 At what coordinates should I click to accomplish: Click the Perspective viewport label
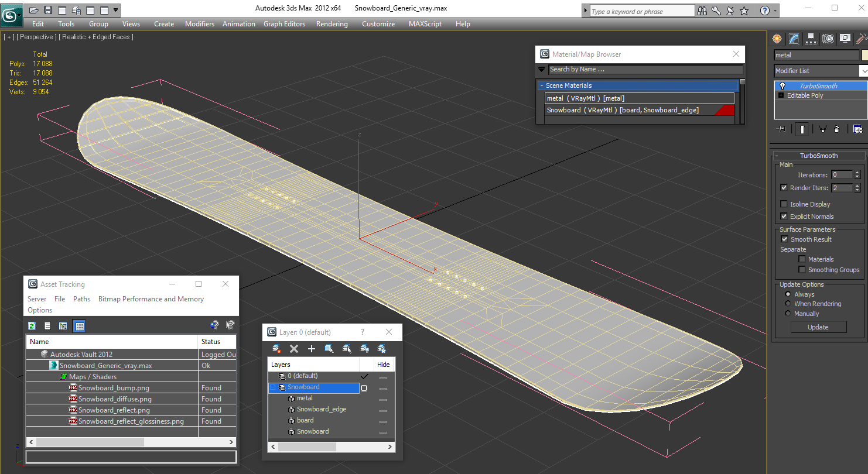point(36,37)
